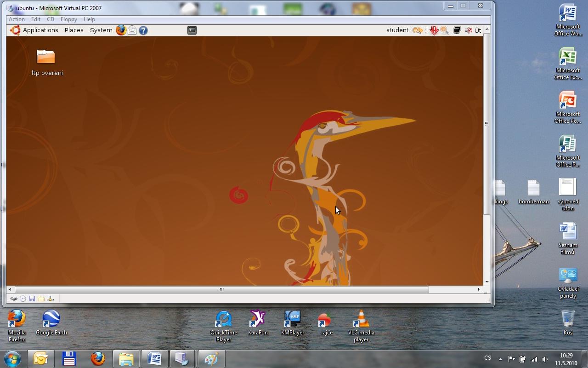This screenshot has width=588, height=368.
Task: Click the network adapter status icon
Action: tap(51, 299)
